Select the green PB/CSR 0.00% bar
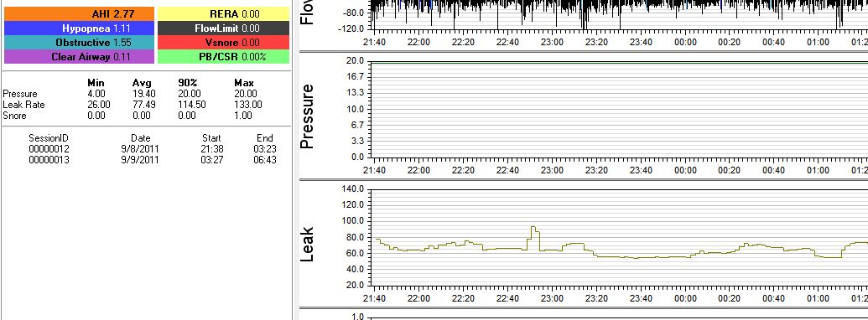 point(224,56)
